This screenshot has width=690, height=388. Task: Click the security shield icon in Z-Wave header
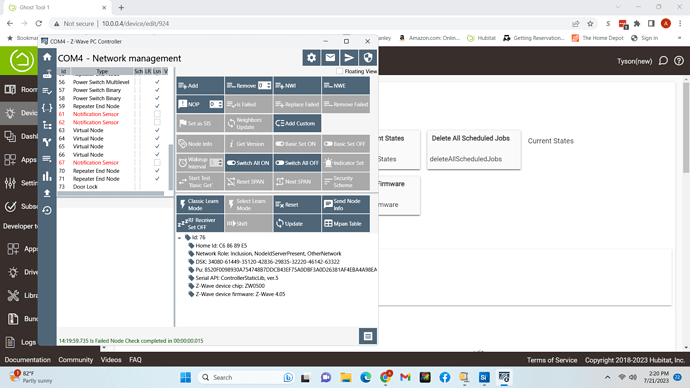pyautogui.click(x=368, y=58)
